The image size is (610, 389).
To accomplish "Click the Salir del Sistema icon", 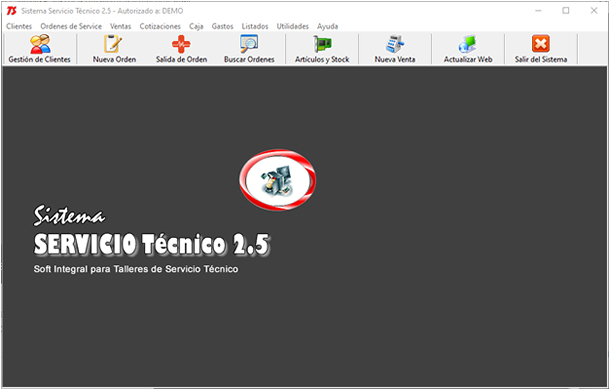I will pos(541,44).
